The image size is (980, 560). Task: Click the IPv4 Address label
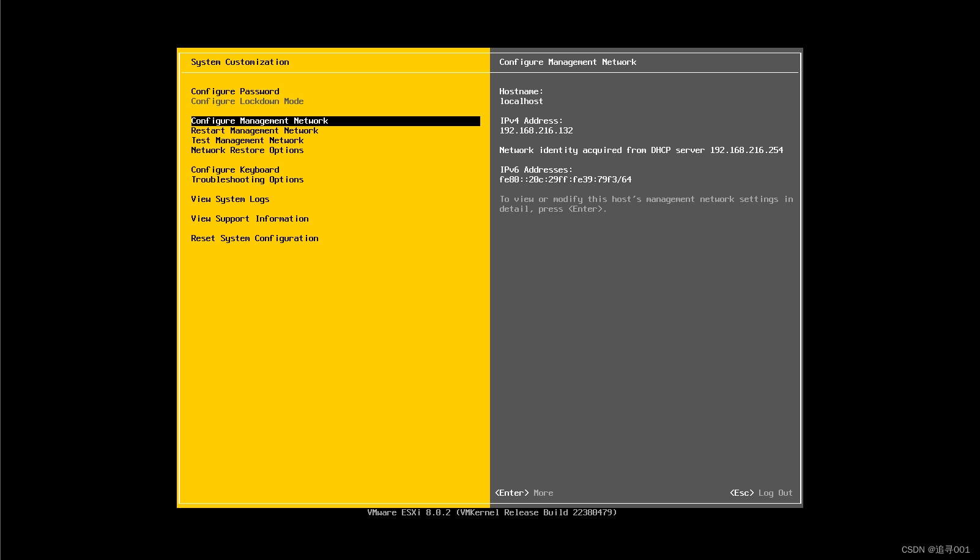[531, 121]
